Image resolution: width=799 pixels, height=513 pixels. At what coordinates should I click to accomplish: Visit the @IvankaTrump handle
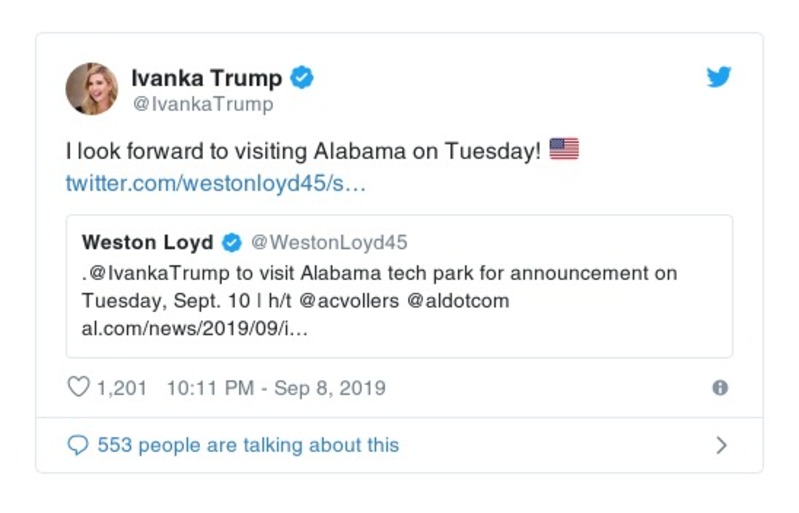tap(202, 103)
